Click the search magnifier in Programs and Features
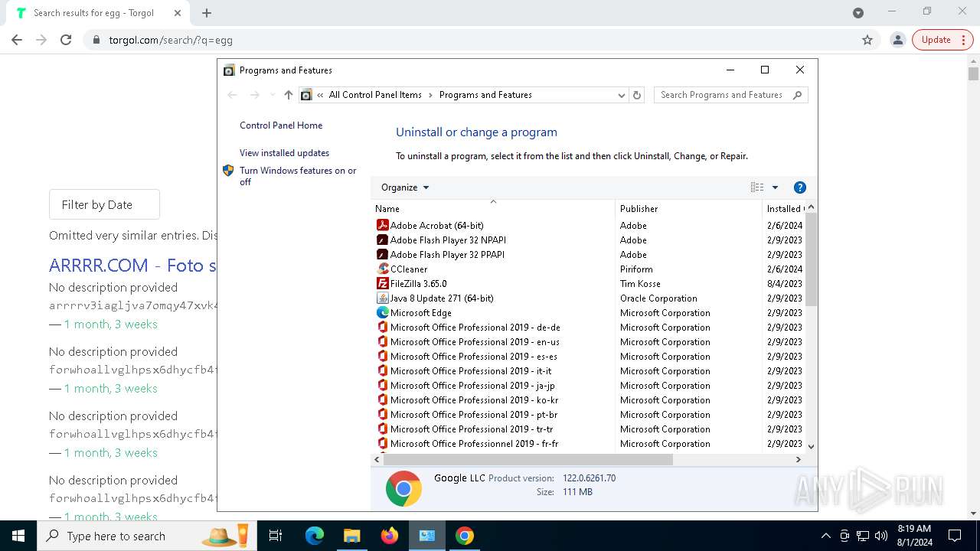Viewport: 980px width, 551px height. click(797, 95)
